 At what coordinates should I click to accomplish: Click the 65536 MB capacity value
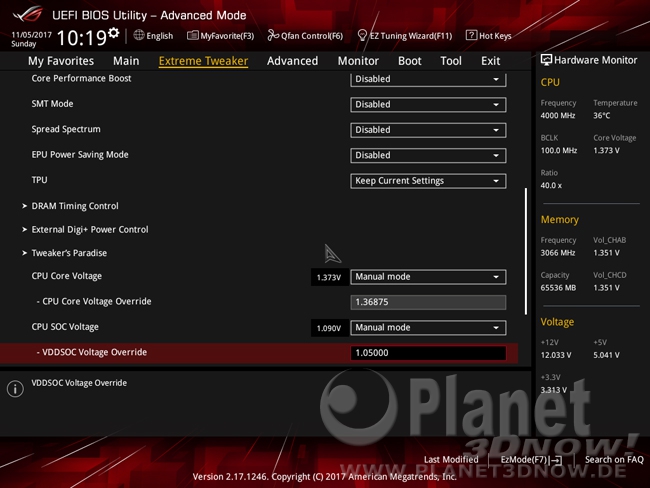coord(558,288)
